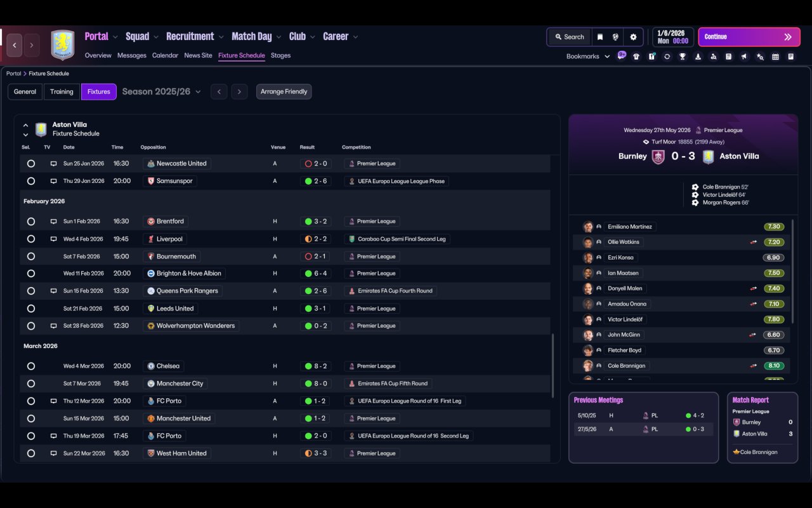Open the News Site tab

(x=198, y=55)
